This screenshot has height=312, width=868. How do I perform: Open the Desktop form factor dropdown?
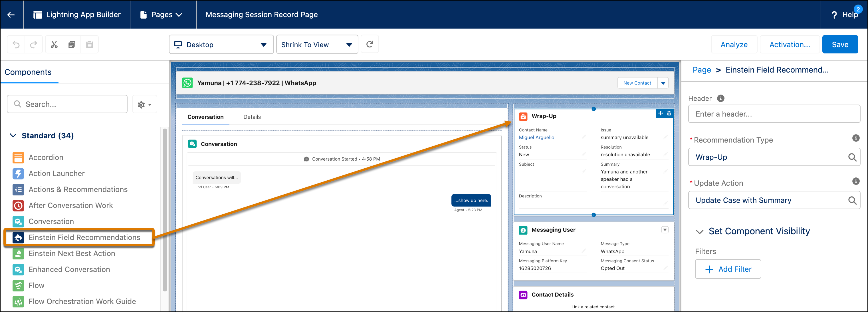(221, 45)
